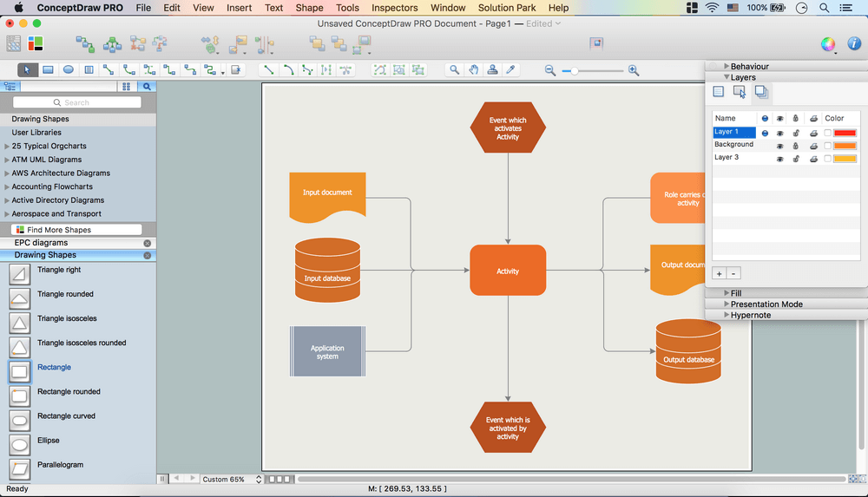Click the zoom in magnifier icon
The height and width of the screenshot is (497, 868).
634,70
